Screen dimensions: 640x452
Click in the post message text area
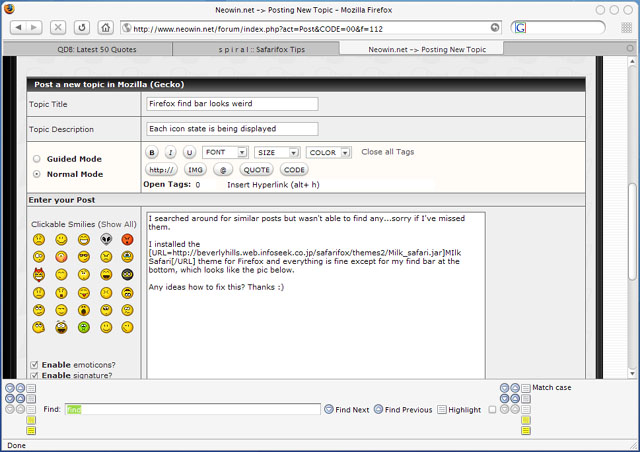[316, 295]
